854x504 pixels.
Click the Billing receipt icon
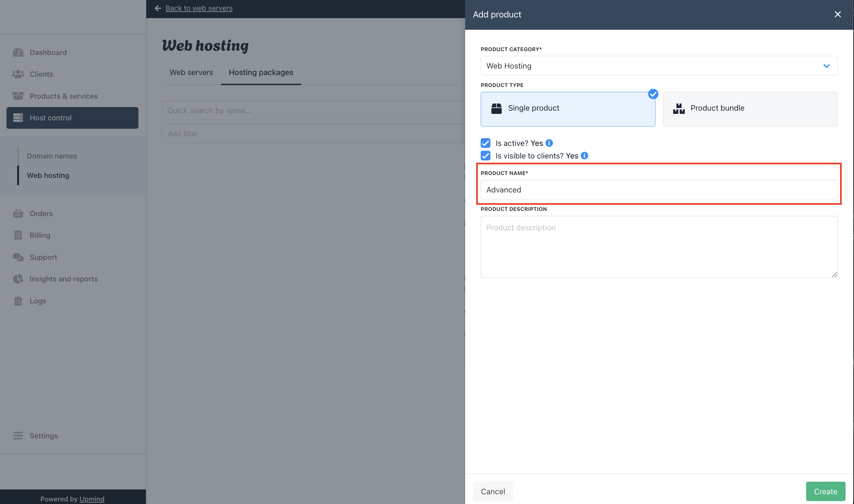pyautogui.click(x=18, y=235)
